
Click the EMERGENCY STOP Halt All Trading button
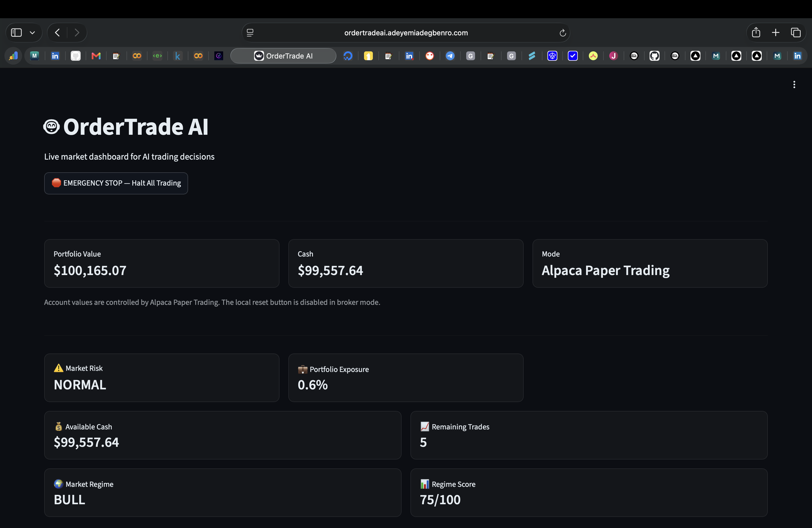(x=116, y=183)
